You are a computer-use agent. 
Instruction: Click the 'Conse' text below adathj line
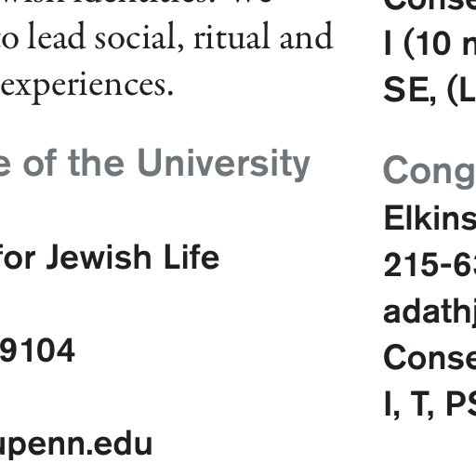430,357
